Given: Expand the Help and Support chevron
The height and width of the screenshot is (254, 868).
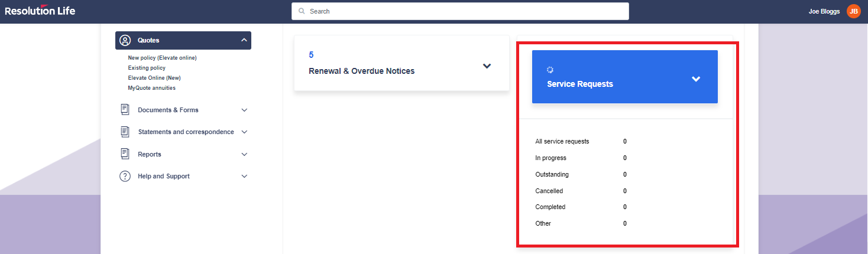Looking at the screenshot, I should pyautogui.click(x=244, y=176).
